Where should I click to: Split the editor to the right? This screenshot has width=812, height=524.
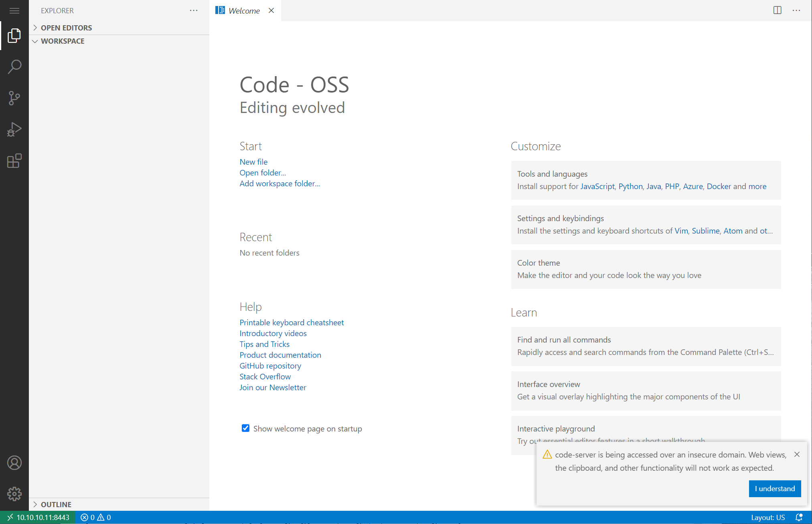point(777,10)
